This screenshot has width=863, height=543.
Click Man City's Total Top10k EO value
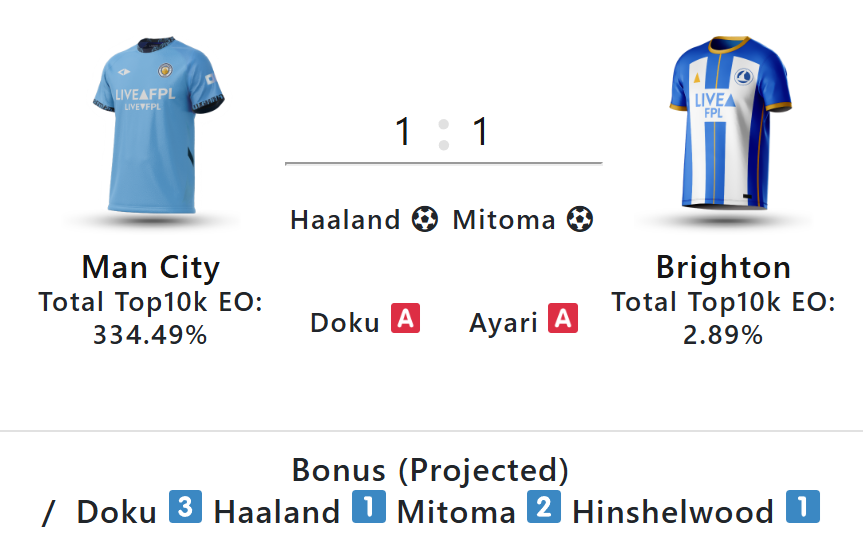click(x=150, y=335)
